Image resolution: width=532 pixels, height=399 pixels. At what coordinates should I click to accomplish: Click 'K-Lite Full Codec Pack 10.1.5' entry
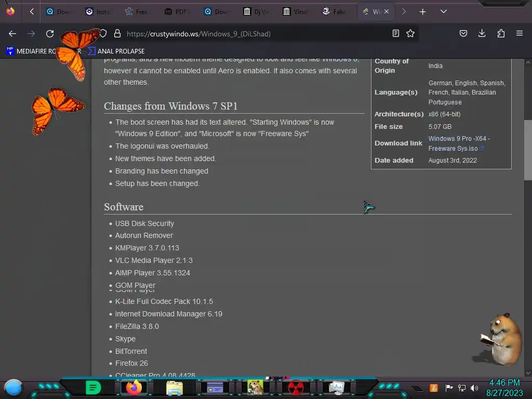point(164,302)
